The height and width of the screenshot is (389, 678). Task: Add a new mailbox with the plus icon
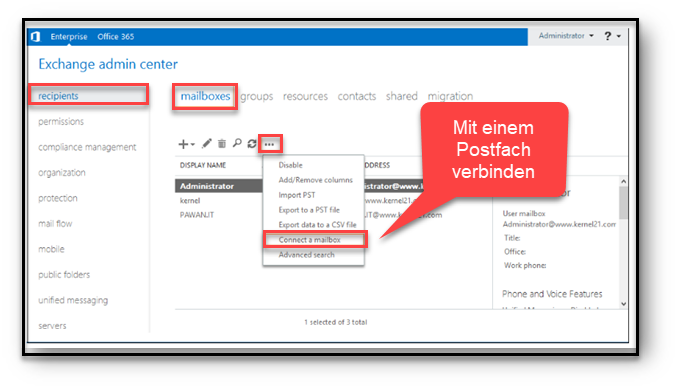(x=183, y=144)
